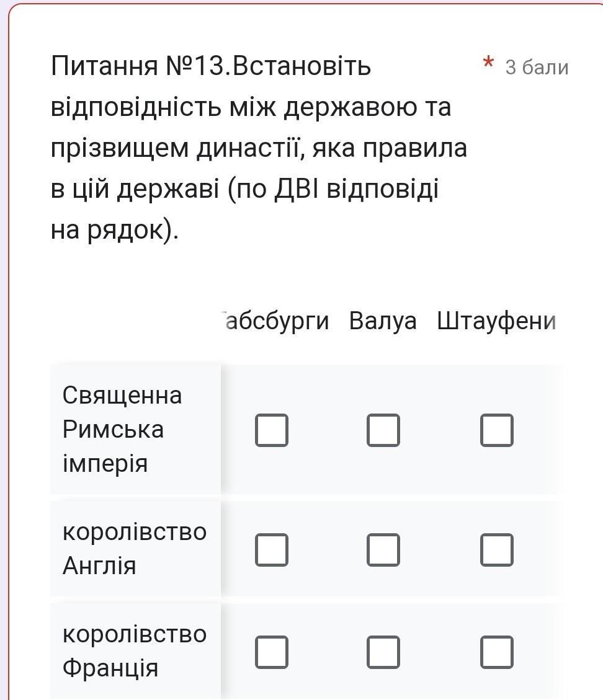Click the Священна Римська імперія row label
The width and height of the screenshot is (603, 700).
(122, 429)
